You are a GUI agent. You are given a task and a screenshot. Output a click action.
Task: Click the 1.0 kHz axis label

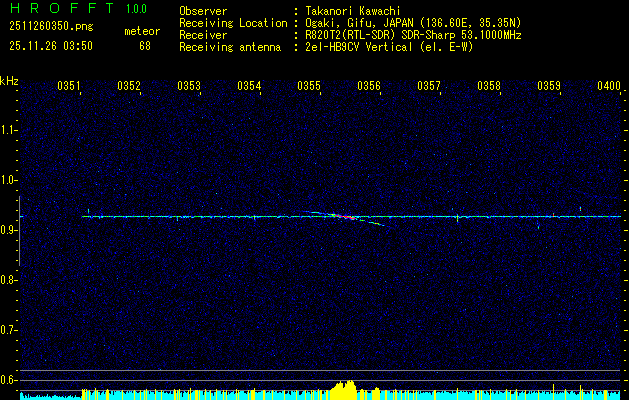[8, 180]
